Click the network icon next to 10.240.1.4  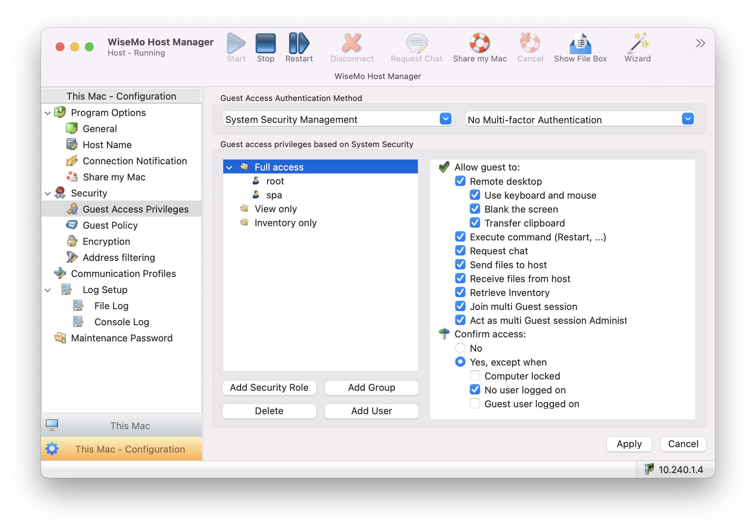click(649, 469)
